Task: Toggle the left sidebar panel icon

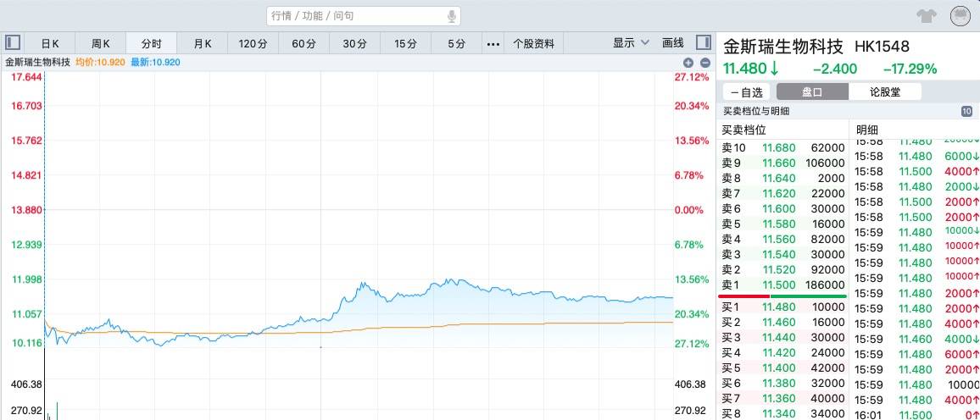Action: click(x=13, y=42)
